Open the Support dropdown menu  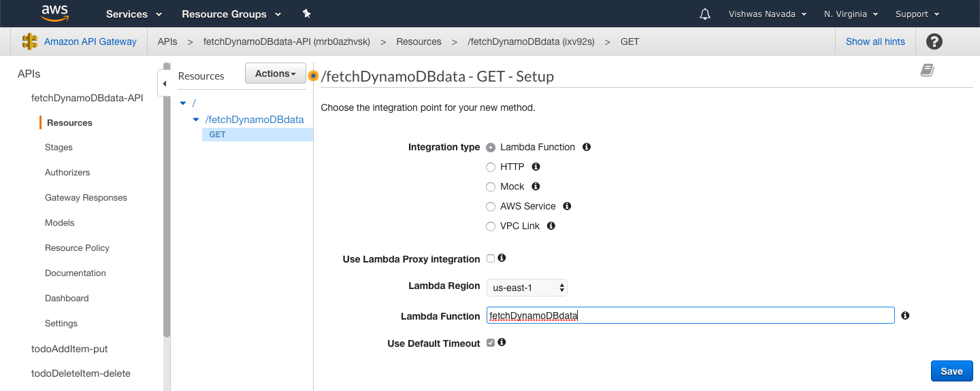tap(917, 14)
